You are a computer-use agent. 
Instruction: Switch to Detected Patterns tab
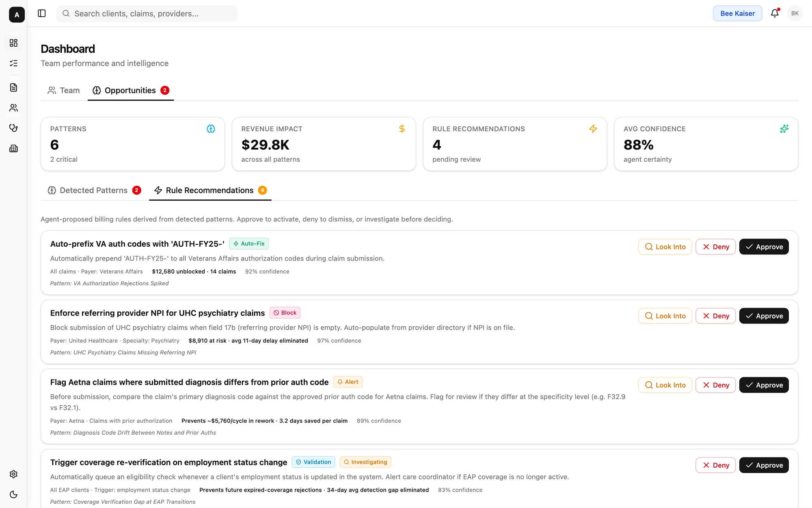(94, 190)
